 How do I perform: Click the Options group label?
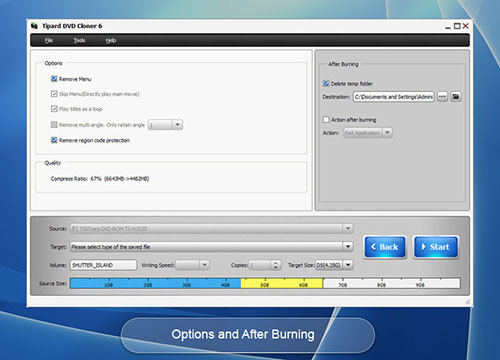click(x=53, y=63)
